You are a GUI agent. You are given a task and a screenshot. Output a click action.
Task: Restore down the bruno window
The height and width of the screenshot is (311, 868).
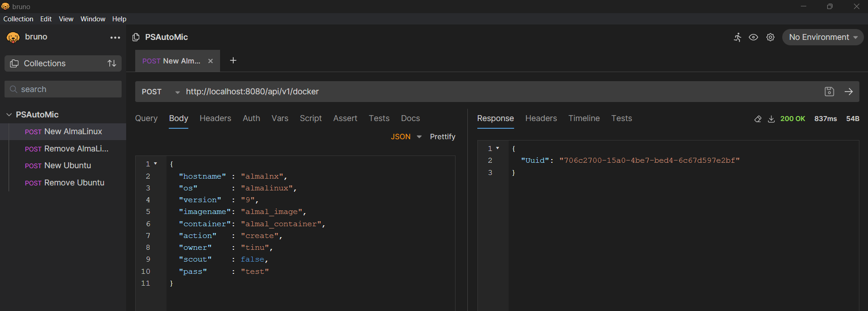point(829,6)
